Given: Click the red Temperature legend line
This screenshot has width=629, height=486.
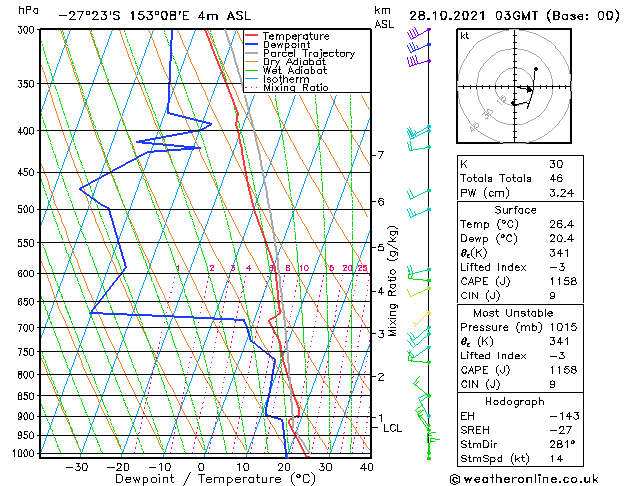Looking at the screenshot, I should click(x=251, y=36).
